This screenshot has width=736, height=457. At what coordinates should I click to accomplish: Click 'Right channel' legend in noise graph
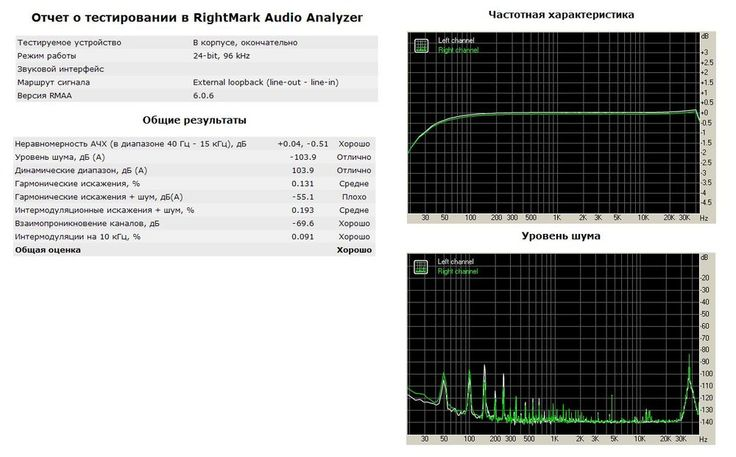[x=458, y=271]
